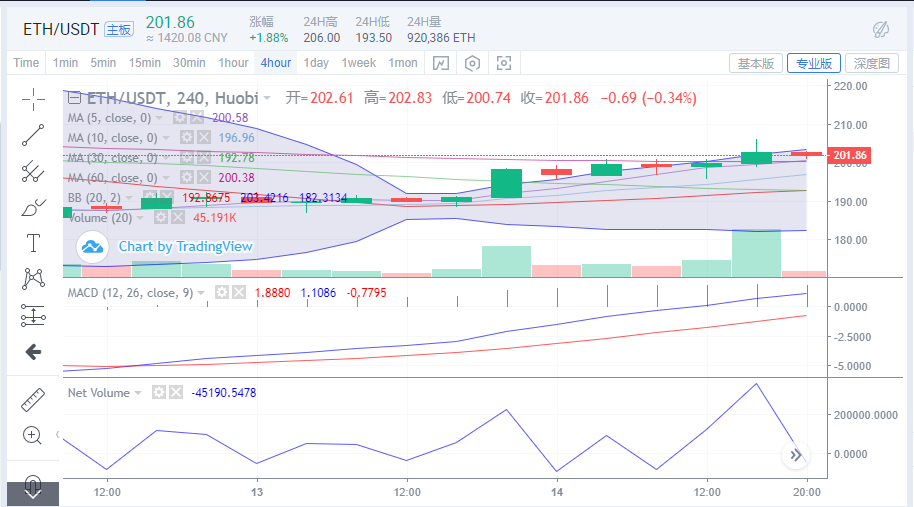Switch to 1day interval

coord(316,63)
